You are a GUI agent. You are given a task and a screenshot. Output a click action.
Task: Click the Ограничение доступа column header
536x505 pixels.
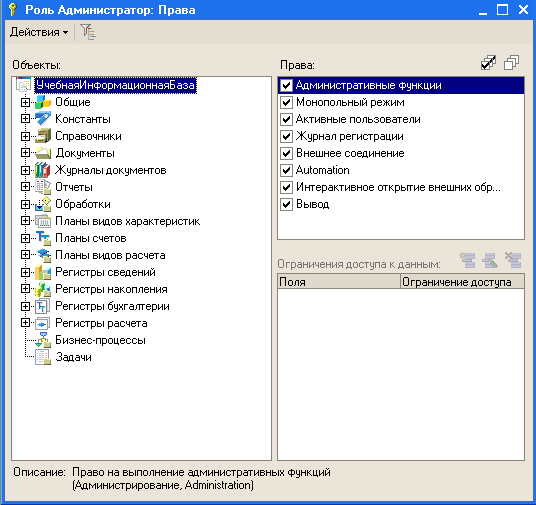(x=462, y=282)
